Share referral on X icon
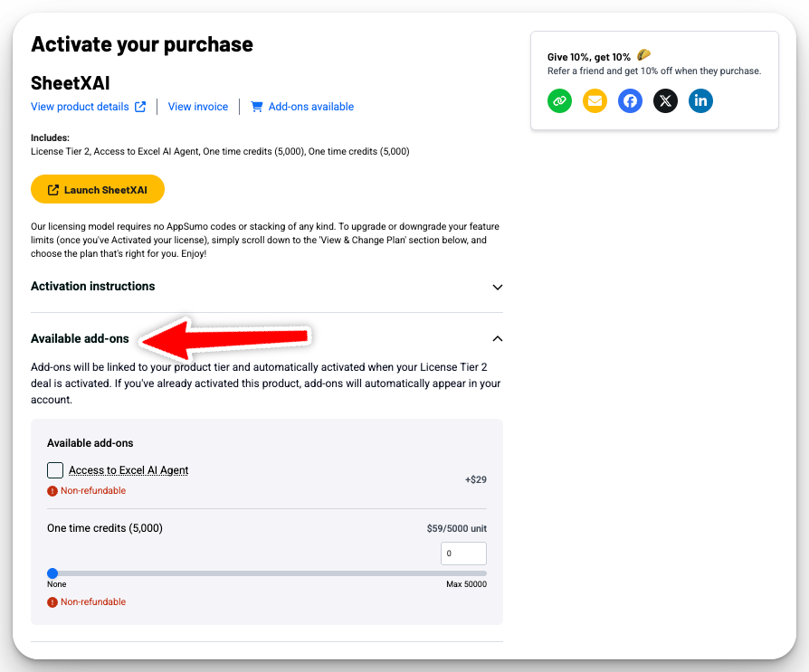809x672 pixels. pos(665,100)
